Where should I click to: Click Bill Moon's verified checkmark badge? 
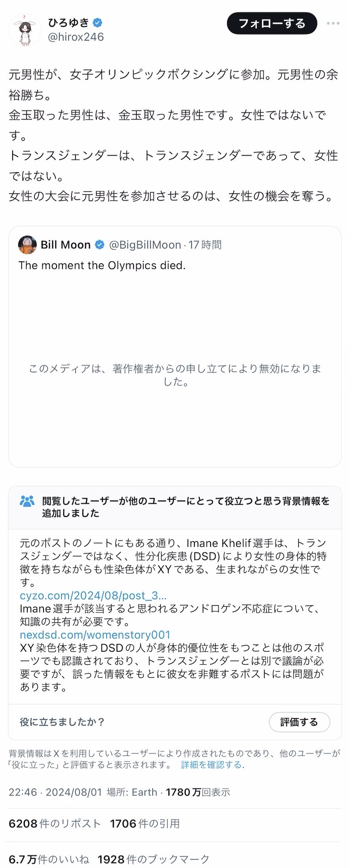(100, 245)
